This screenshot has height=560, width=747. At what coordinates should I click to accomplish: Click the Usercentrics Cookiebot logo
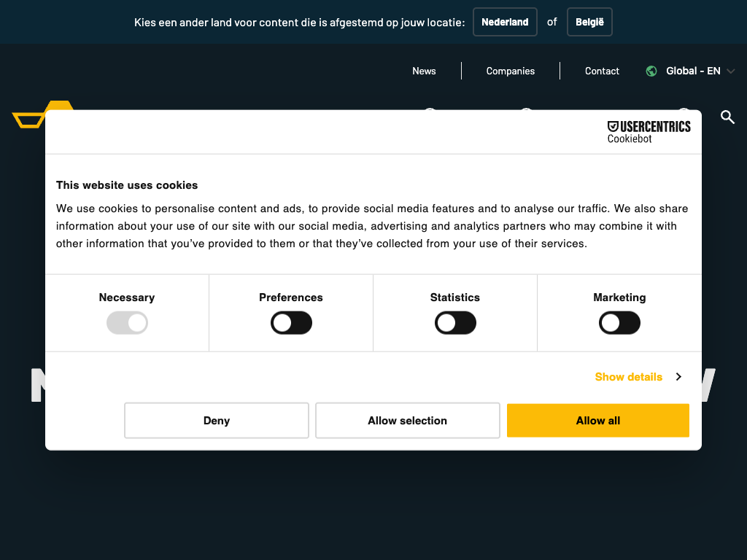point(649,131)
